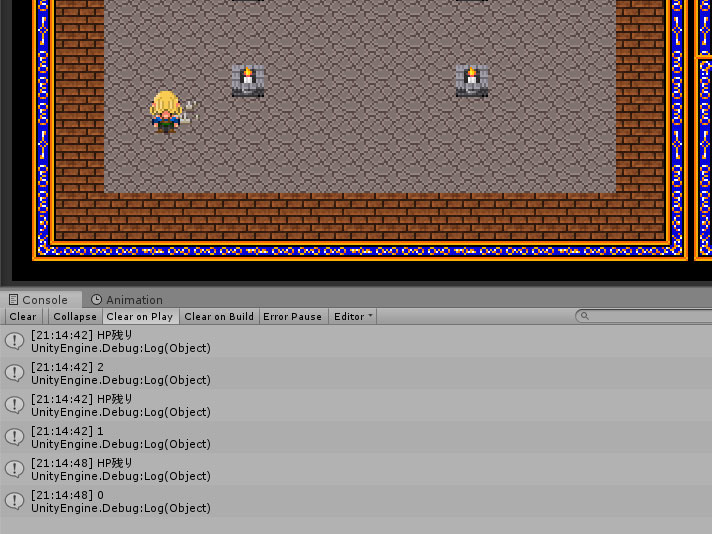Click the console search field
Screen dimensions: 712x534
[643, 316]
